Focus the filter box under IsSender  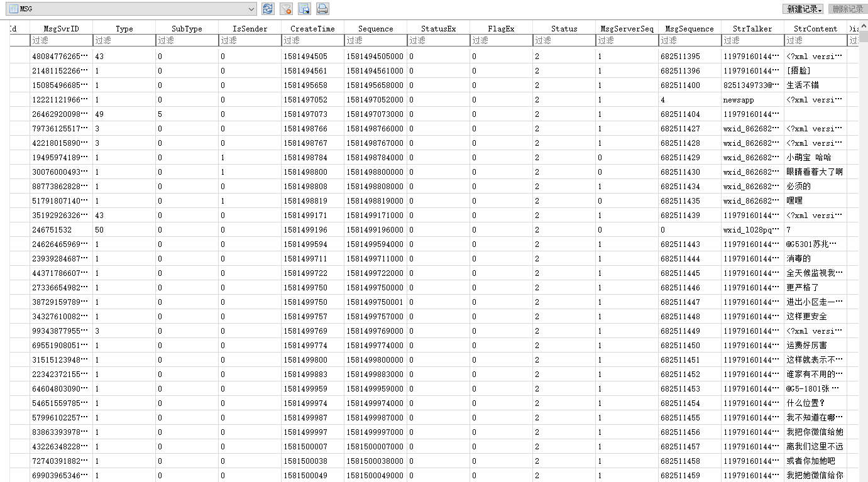pyautogui.click(x=250, y=40)
